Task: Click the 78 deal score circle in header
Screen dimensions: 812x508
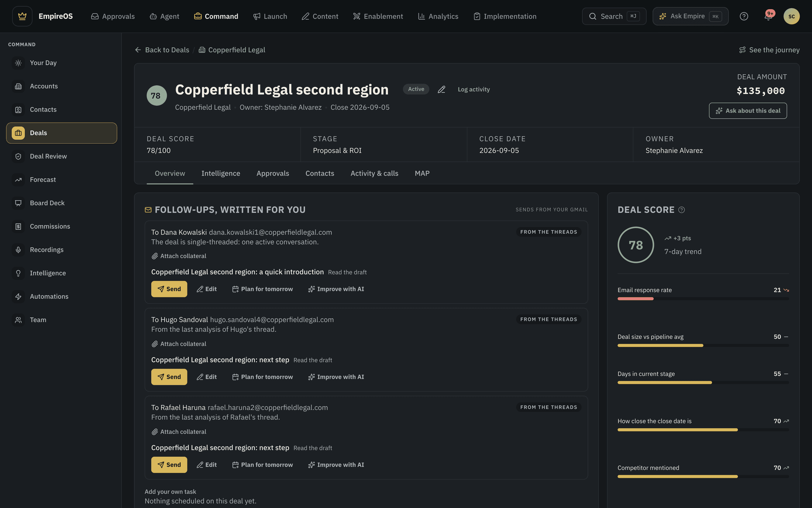Action: [x=156, y=96]
